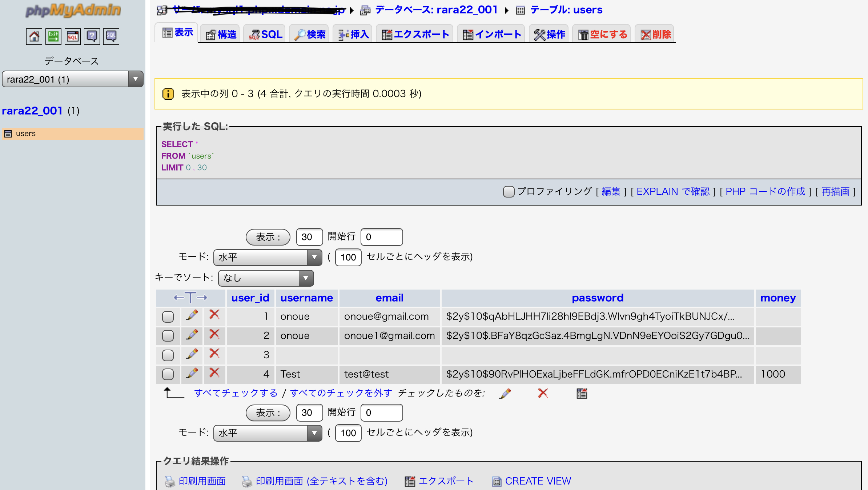Open the エクスポート tab

tap(415, 34)
